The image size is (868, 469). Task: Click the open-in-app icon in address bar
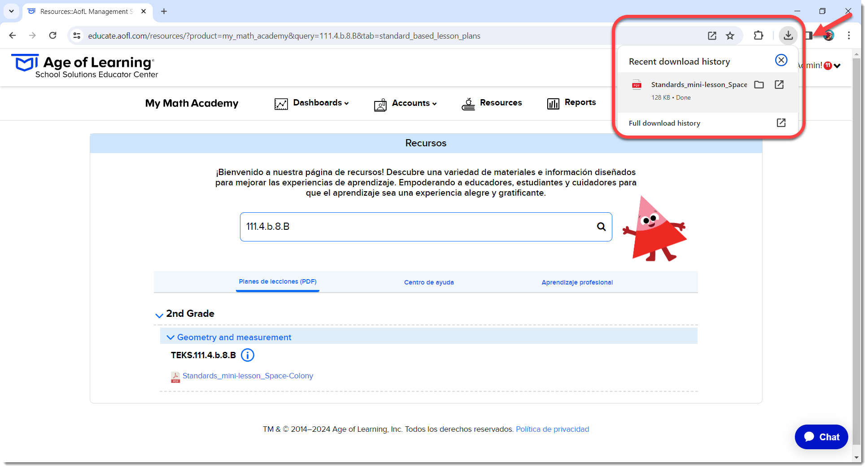pos(712,35)
